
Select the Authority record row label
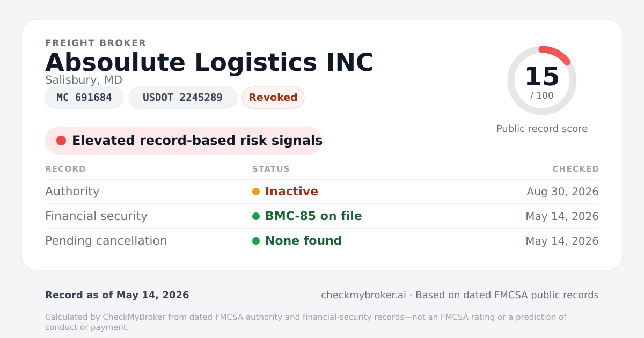coord(72,192)
